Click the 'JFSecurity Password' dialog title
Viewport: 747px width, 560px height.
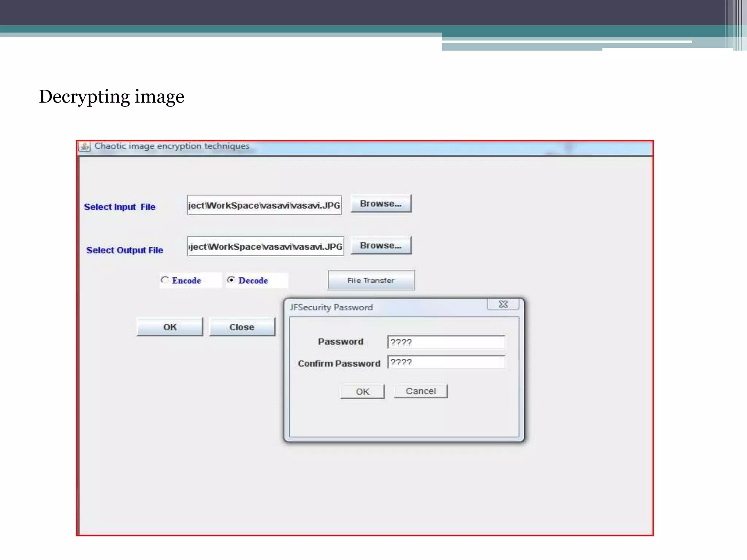click(331, 307)
